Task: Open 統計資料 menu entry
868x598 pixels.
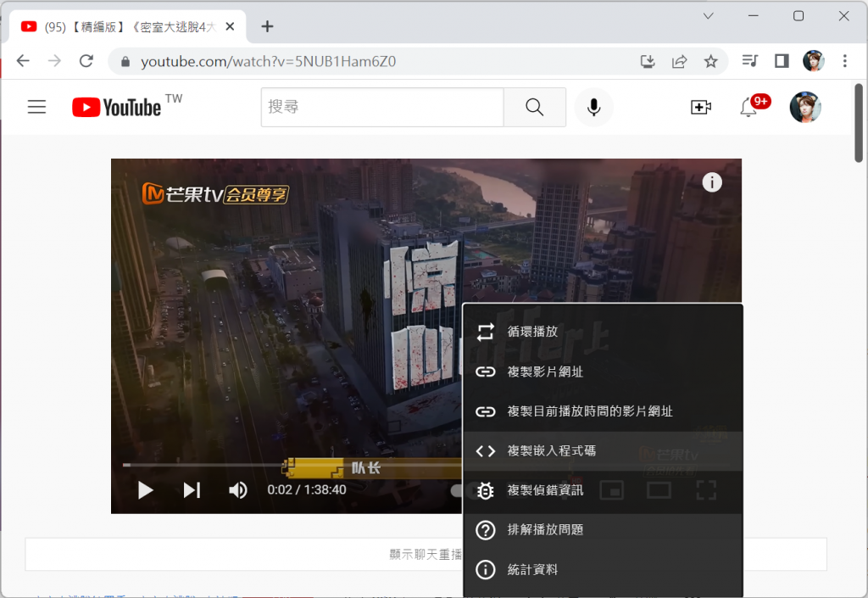Action: [x=603, y=570]
